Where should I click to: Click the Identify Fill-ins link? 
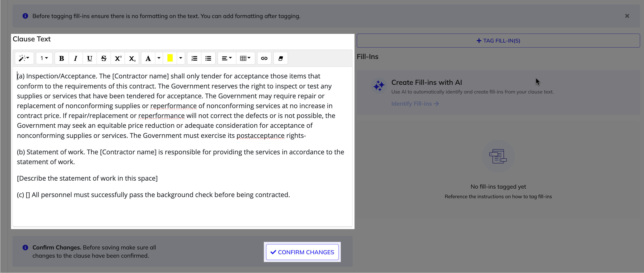[415, 104]
